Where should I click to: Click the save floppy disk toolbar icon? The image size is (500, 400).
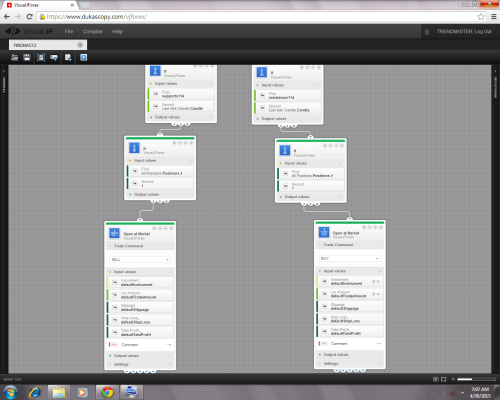point(27,57)
